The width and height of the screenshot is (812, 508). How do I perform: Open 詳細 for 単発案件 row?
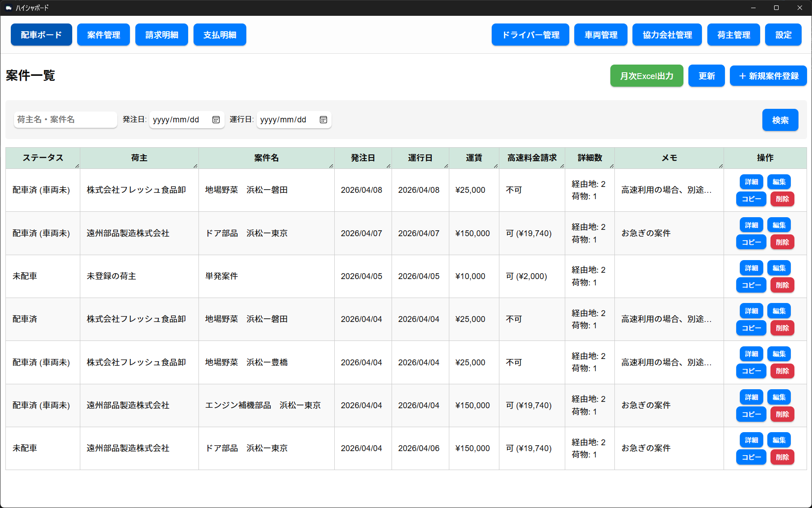click(752, 268)
